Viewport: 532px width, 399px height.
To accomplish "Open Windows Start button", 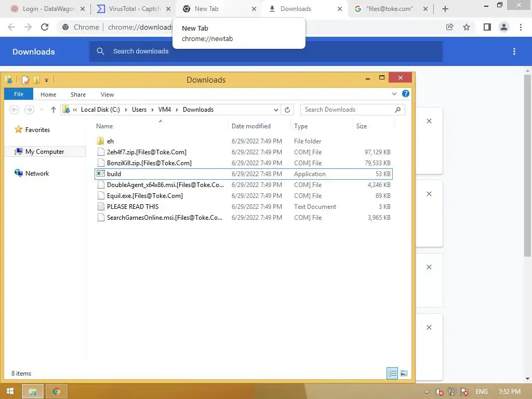I will pyautogui.click(x=10, y=391).
